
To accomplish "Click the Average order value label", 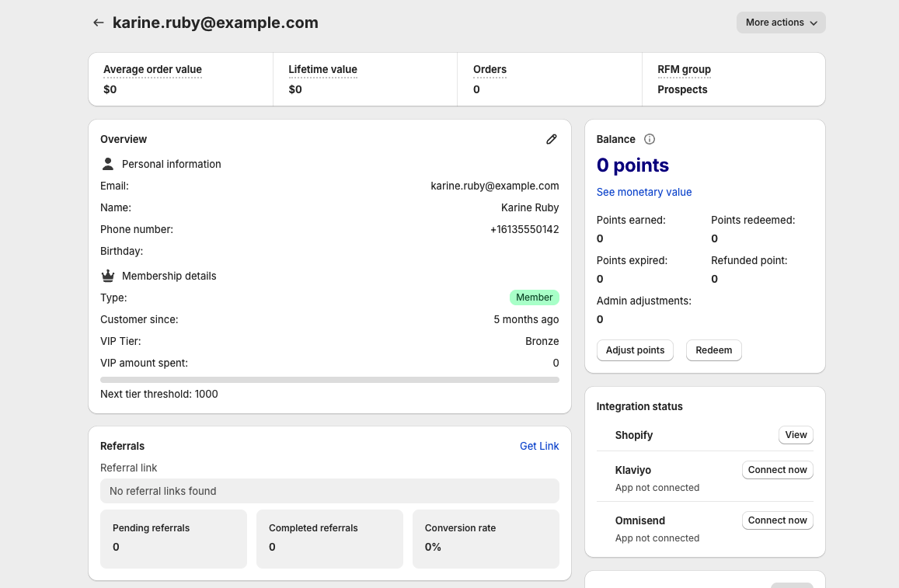I will 152,70.
